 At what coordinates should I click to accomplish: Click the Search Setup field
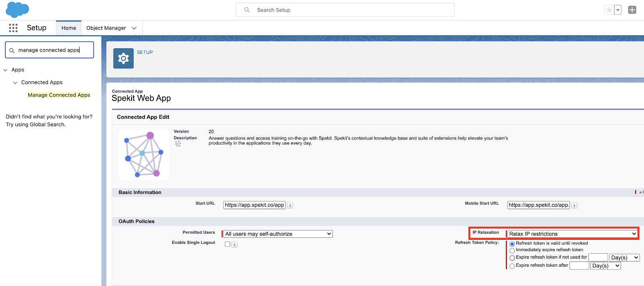tap(345, 10)
